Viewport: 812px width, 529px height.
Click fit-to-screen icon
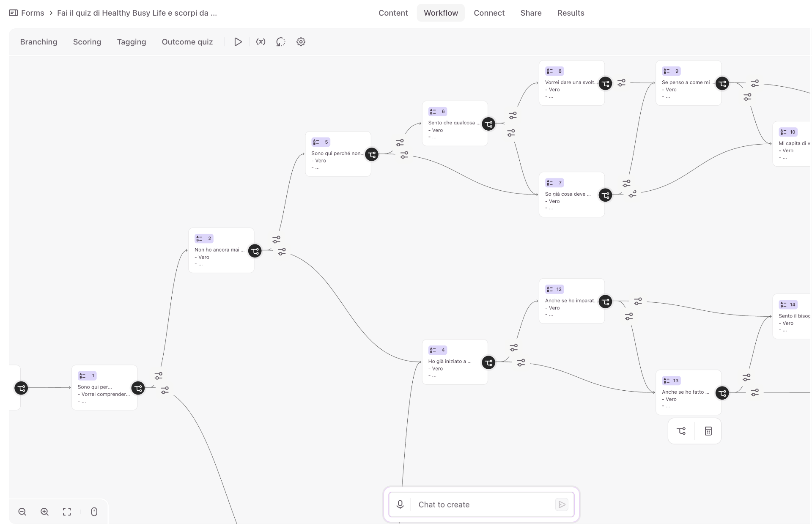(x=67, y=512)
